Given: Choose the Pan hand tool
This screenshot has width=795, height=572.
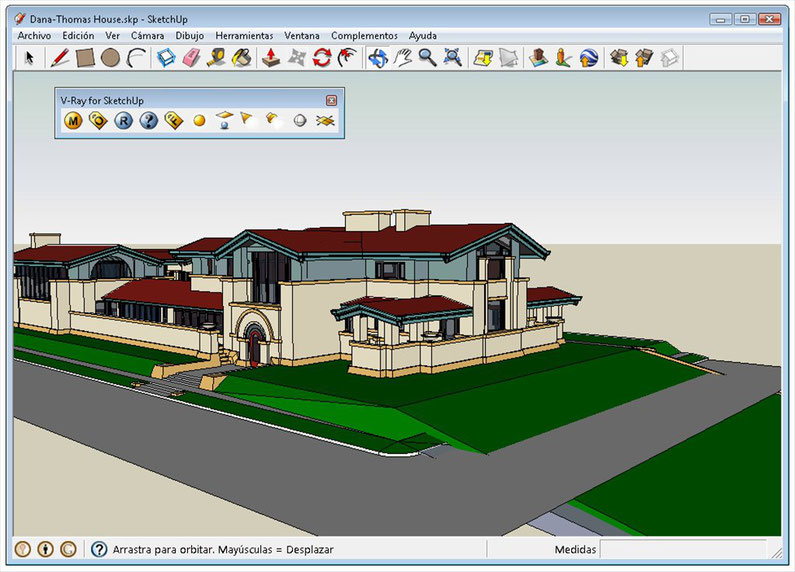Looking at the screenshot, I should click(403, 58).
